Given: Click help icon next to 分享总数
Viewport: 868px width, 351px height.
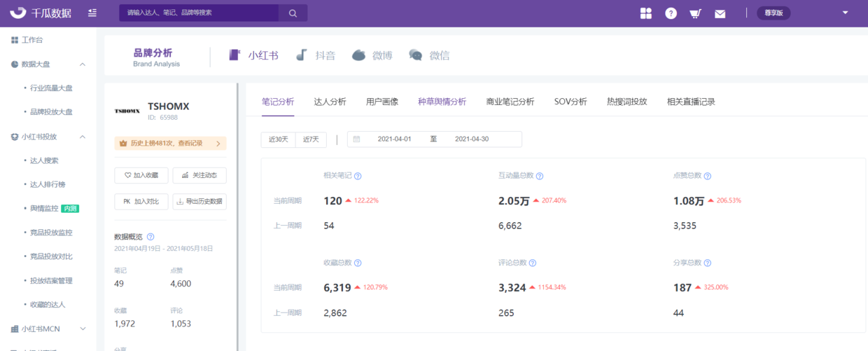Looking at the screenshot, I should point(707,263).
